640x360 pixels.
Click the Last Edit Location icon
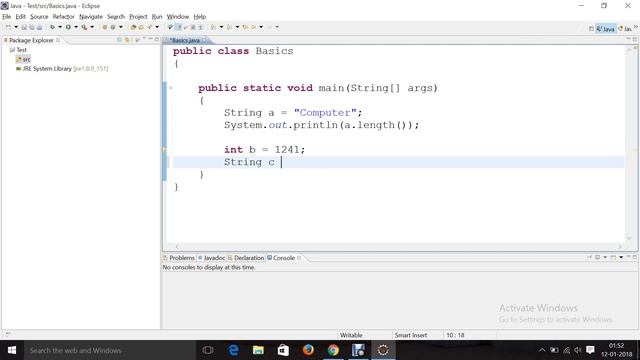[245, 27]
